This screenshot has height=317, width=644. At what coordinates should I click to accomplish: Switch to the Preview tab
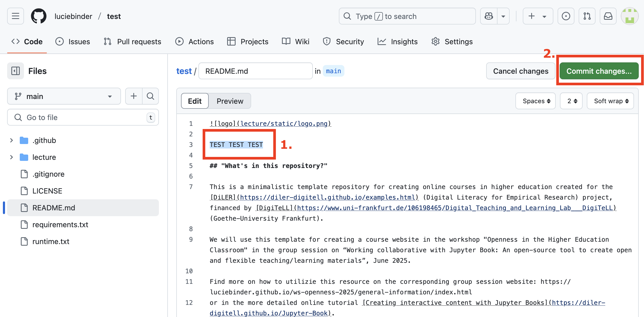pos(230,101)
